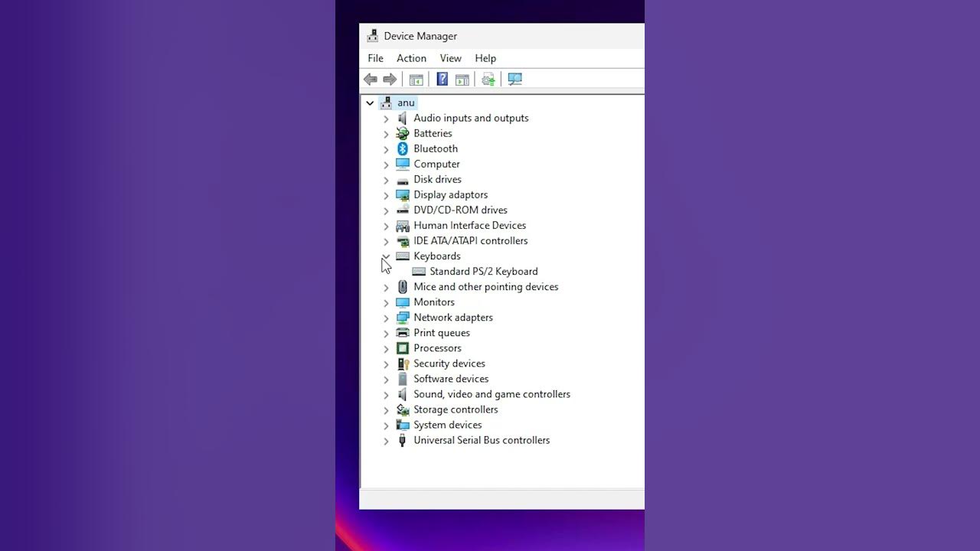Click the Processors chip icon
This screenshot has width=980, height=551.
pyautogui.click(x=403, y=348)
